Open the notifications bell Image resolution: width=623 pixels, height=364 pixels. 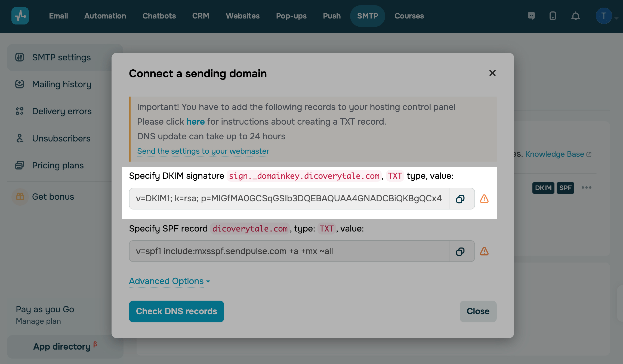click(x=575, y=16)
